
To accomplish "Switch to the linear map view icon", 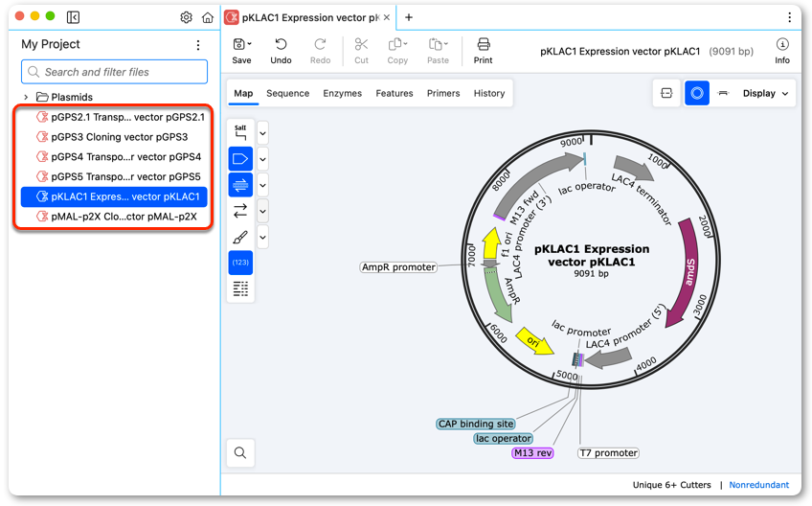I will tap(666, 93).
